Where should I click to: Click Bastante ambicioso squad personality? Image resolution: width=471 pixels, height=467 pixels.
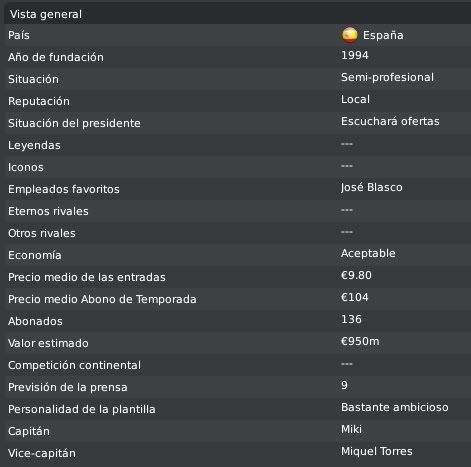point(395,407)
